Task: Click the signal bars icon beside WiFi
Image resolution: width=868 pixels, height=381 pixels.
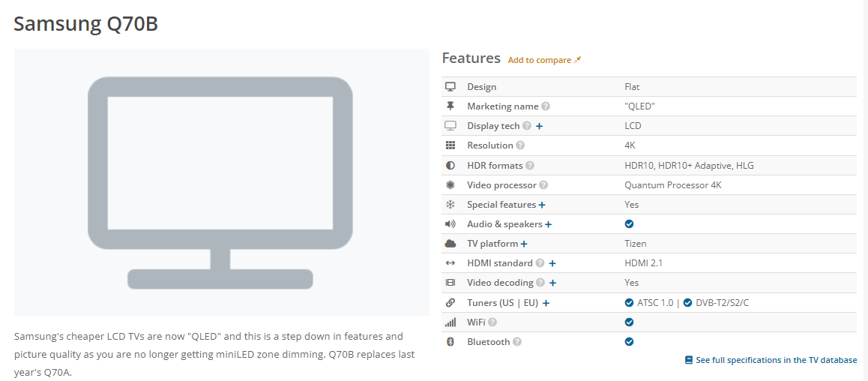Action: [x=450, y=322]
